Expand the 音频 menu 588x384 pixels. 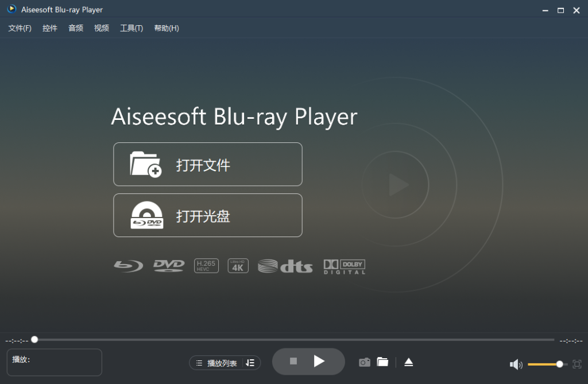76,28
